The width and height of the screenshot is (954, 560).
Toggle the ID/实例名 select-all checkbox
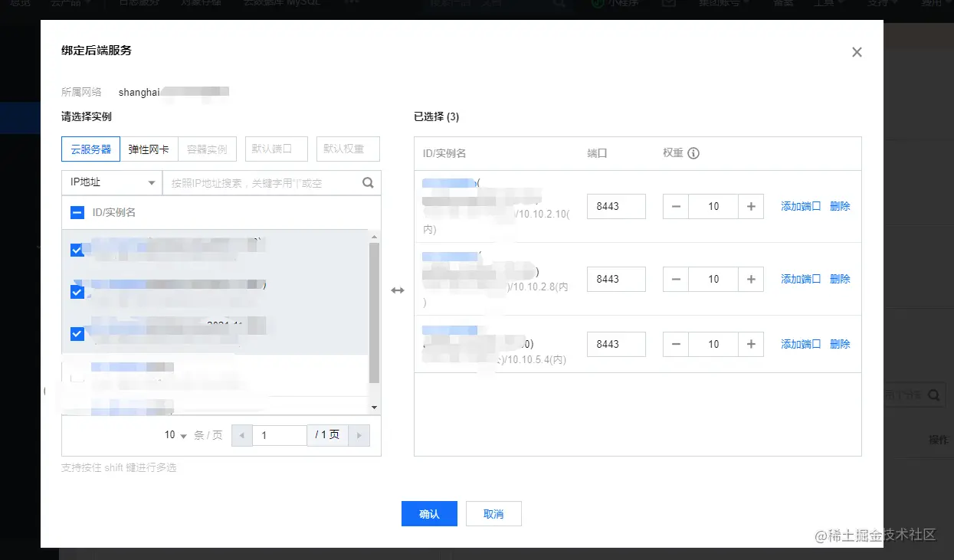tap(77, 212)
